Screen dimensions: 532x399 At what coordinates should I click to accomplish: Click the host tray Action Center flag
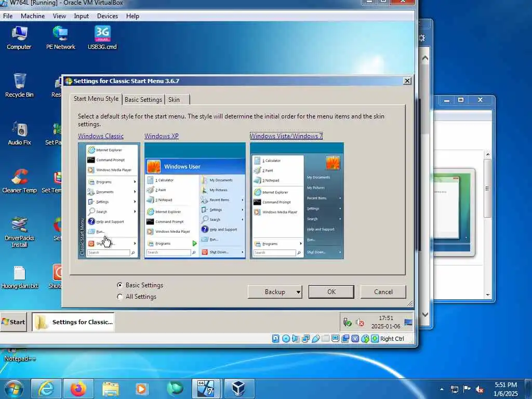[x=467, y=389]
